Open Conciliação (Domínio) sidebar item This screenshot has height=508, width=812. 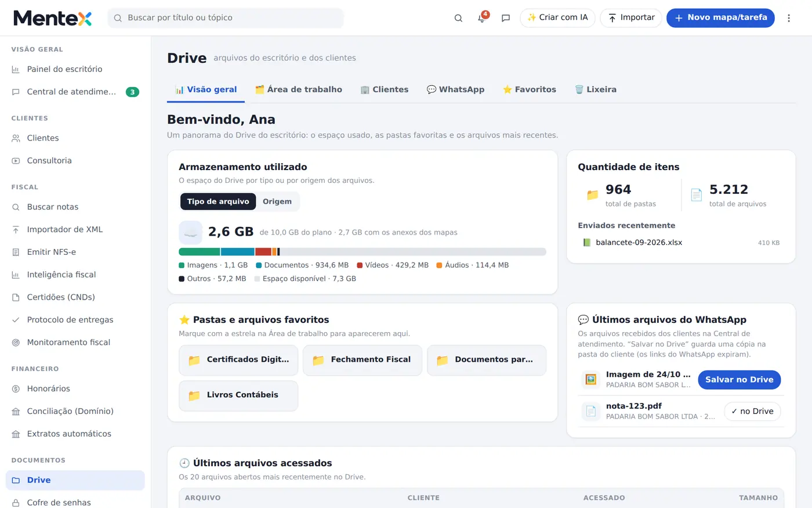[75, 411]
